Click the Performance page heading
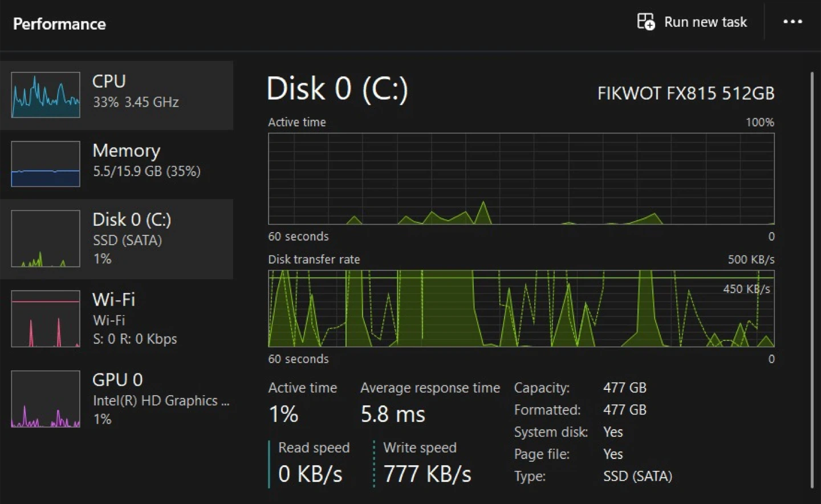This screenshot has width=821, height=504. click(x=59, y=24)
